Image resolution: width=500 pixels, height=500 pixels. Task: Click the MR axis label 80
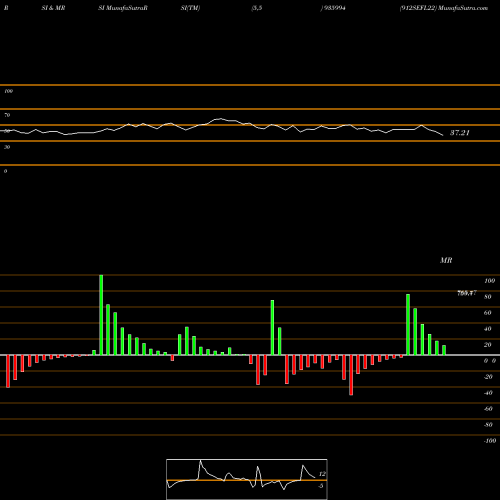click(x=488, y=297)
